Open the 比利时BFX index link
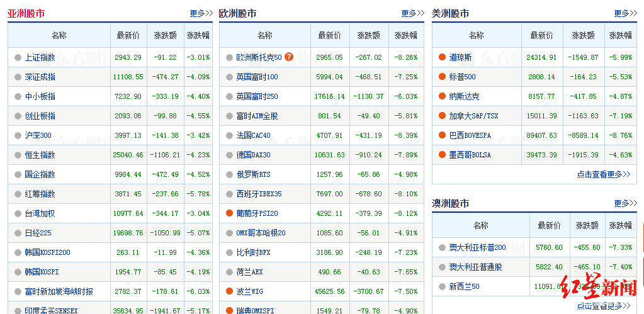Image resolution: width=644 pixels, height=314 pixels. pos(254,252)
